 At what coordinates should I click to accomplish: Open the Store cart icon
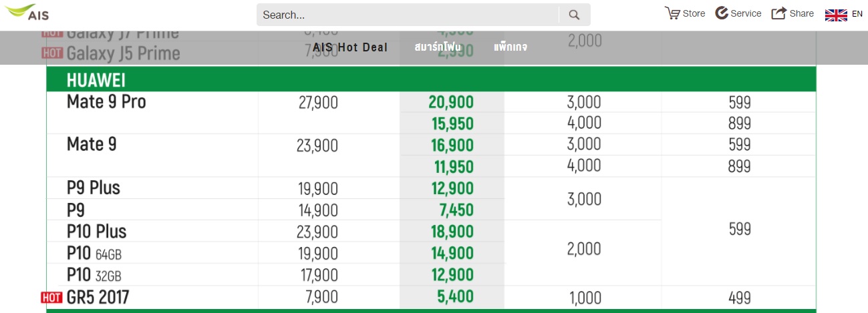click(672, 13)
